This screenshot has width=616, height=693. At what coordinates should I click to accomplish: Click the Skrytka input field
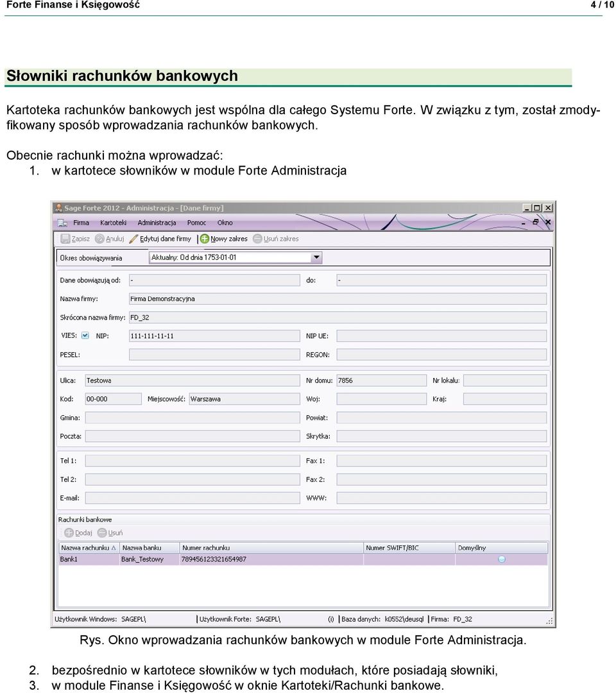tap(441, 436)
